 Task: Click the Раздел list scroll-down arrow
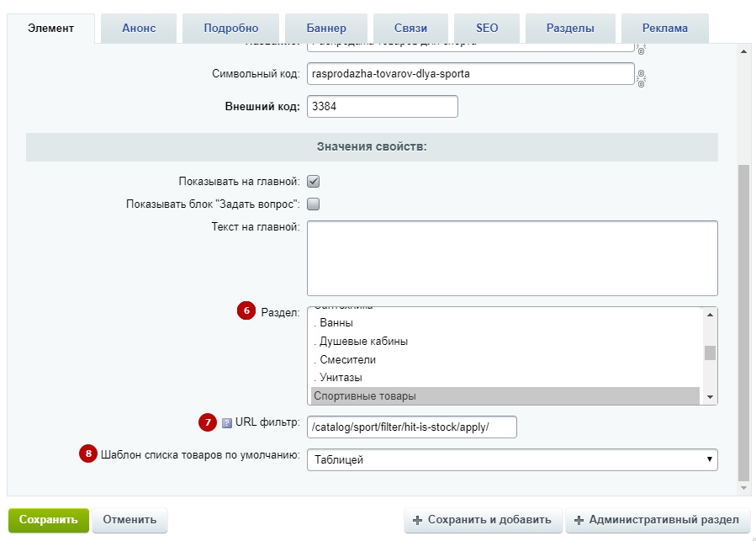point(710,397)
